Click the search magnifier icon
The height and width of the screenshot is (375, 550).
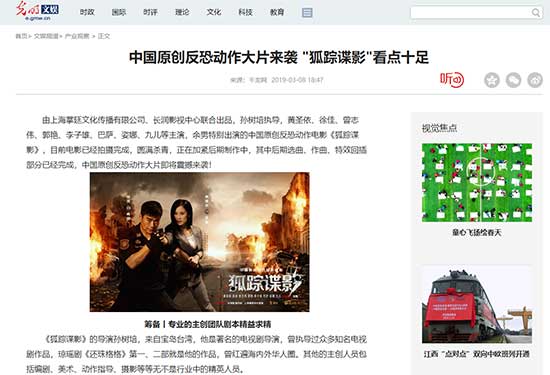(535, 13)
